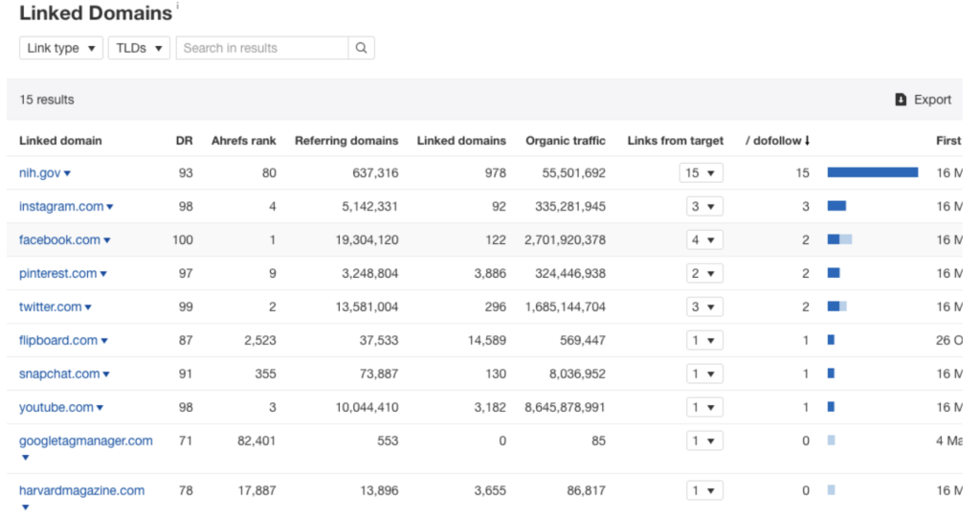Open the harvardmagazine.com domain link
980x521 pixels.
pos(82,491)
